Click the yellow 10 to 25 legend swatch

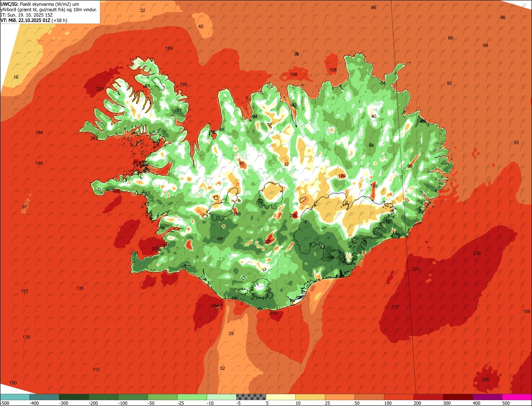310,397
